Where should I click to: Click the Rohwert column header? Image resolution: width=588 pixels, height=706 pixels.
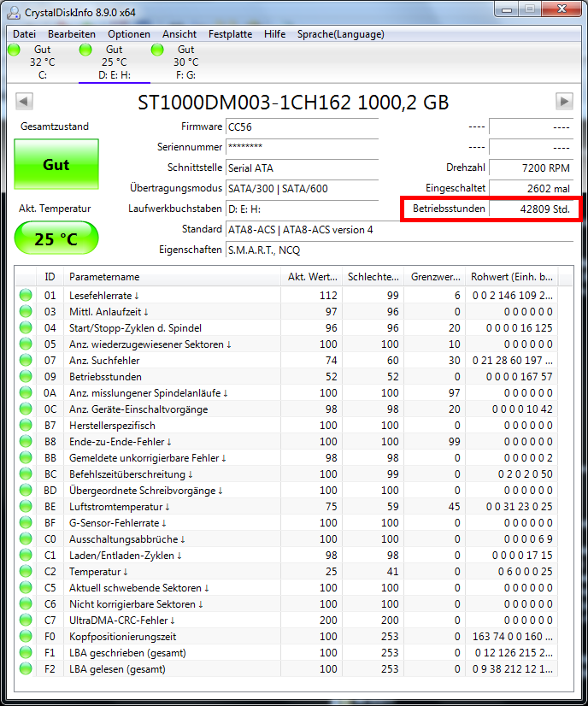[512, 277]
